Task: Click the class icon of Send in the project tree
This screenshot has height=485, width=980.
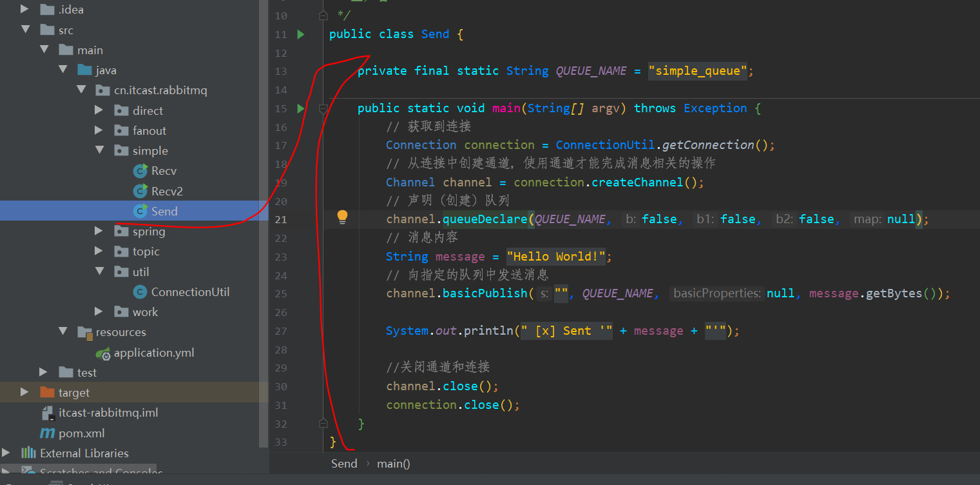Action: pos(140,211)
